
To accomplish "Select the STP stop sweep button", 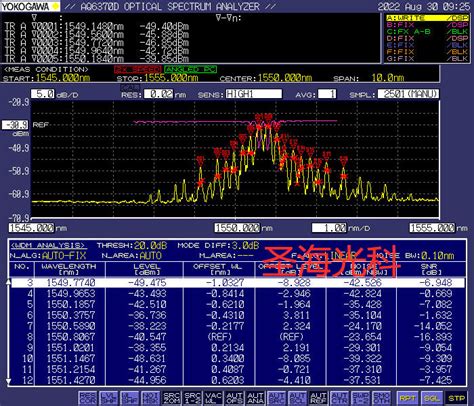I will [456, 398].
